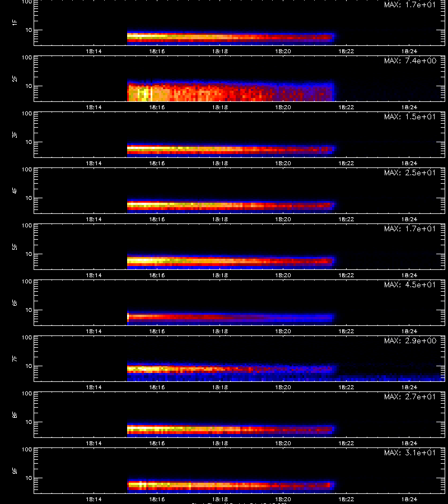Click the 2F panel axis label
448x504 pixels.
tap(15, 79)
